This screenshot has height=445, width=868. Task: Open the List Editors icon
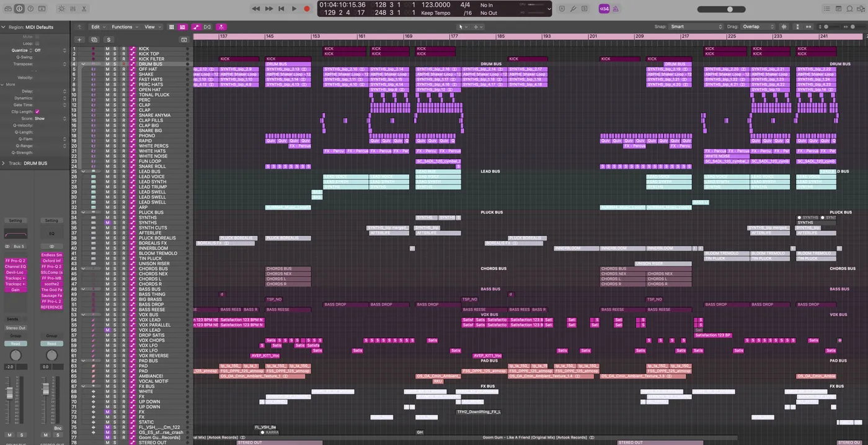[x=826, y=9]
